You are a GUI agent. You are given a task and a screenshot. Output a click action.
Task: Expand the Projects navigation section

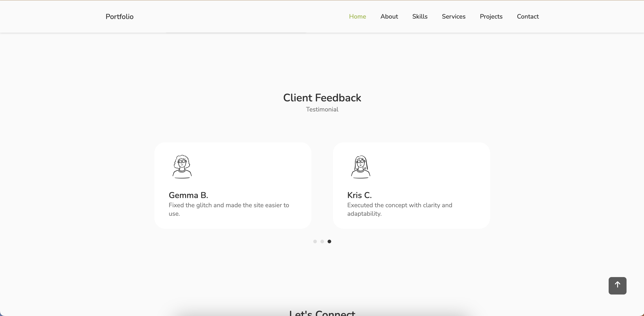coord(491,16)
